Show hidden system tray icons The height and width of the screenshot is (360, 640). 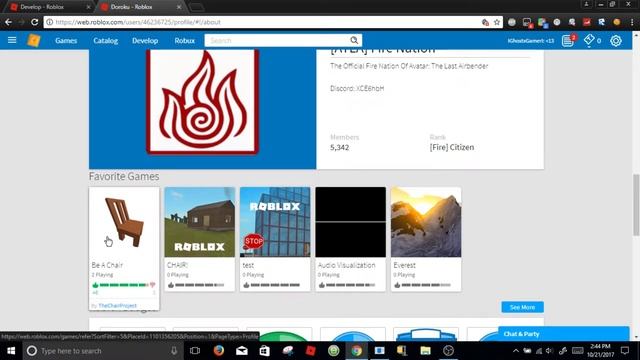[516, 351]
